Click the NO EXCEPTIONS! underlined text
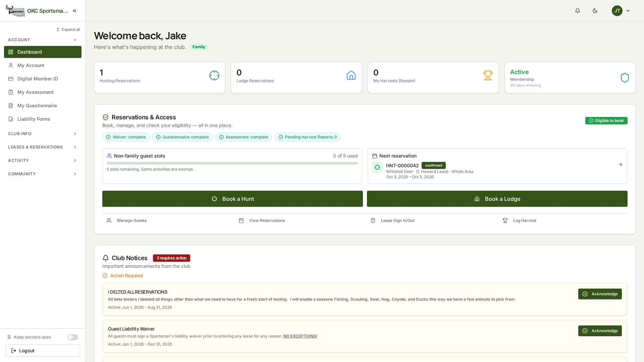This screenshot has height=362, width=644. (300, 336)
